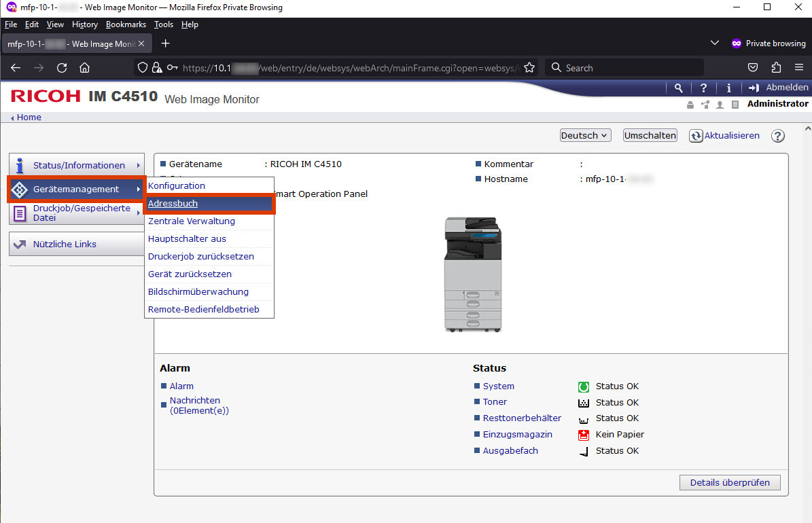Close the Web Image Monitor tab

point(141,43)
